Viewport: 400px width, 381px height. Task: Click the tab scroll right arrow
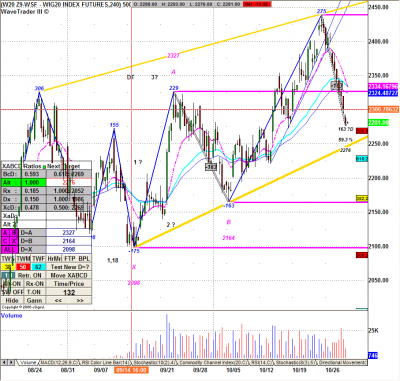[11, 362]
